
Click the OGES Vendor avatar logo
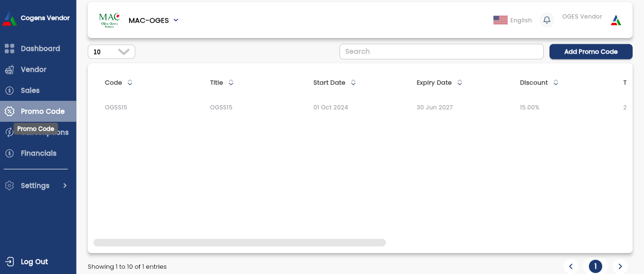(x=616, y=20)
